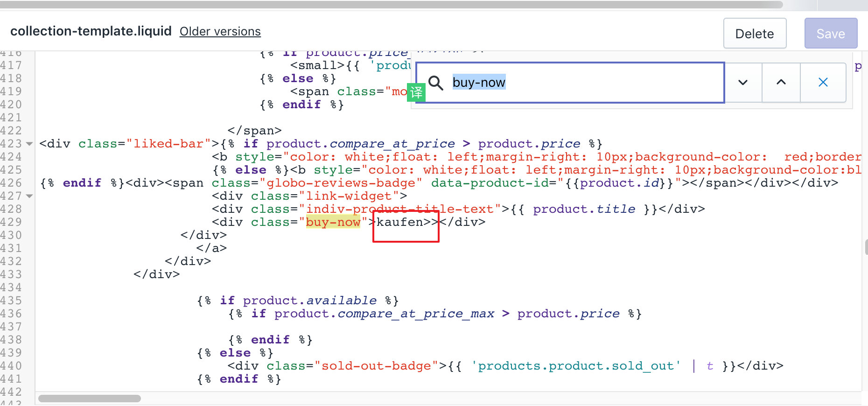
Task: Click the closing </a> tag on line 431
Action: (212, 248)
